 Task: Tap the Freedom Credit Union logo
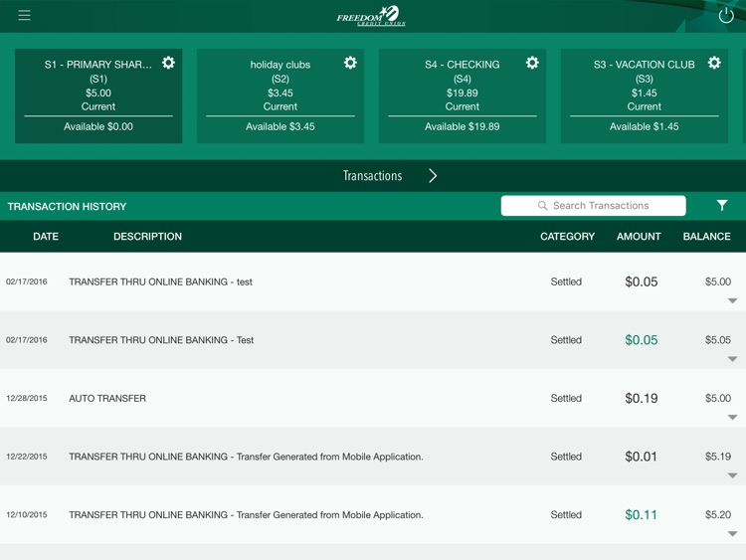click(x=371, y=16)
